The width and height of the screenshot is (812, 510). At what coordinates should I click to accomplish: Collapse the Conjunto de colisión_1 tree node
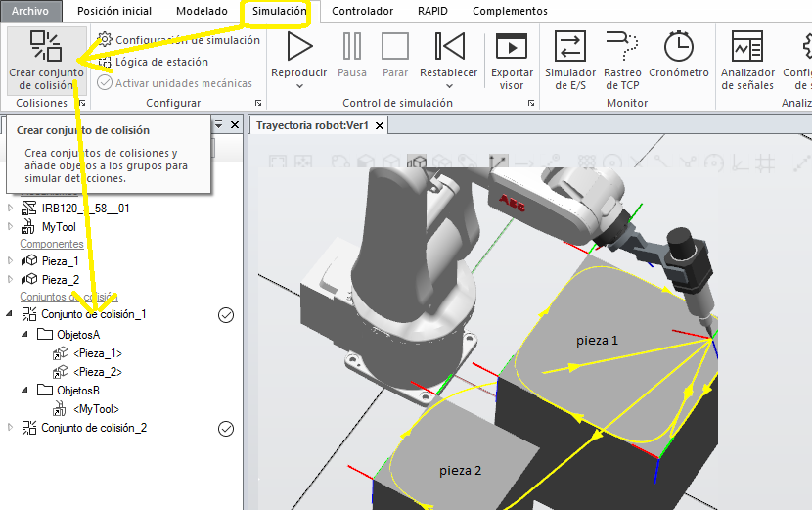point(11,314)
